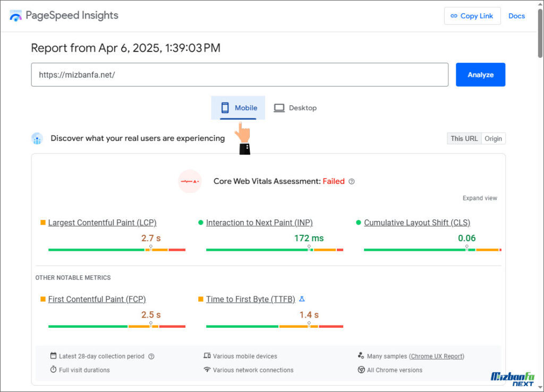Viewport: 544px width, 392px height.
Task: Open First Contentful Paint (FCP) link
Action: click(x=97, y=299)
